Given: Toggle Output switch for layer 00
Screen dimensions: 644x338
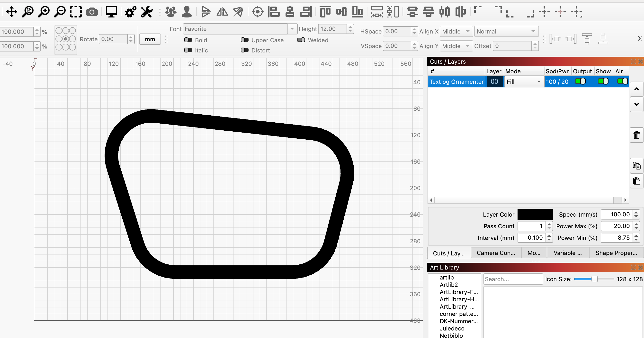Looking at the screenshot, I should [580, 81].
